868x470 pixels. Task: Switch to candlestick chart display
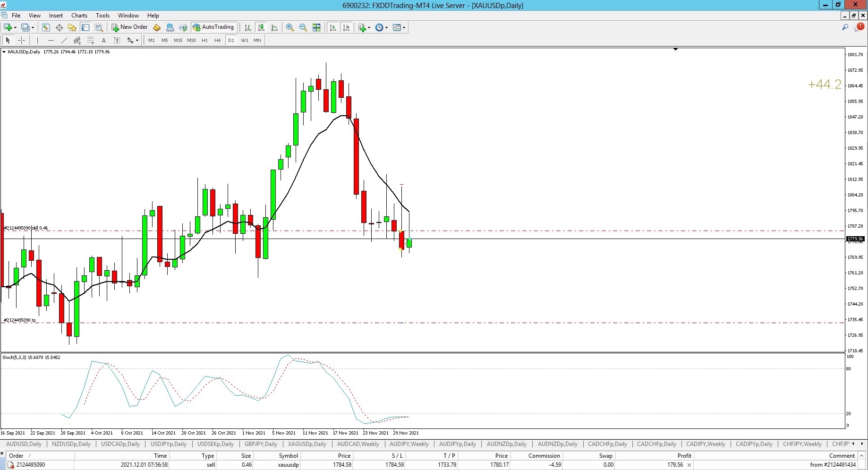point(261,27)
